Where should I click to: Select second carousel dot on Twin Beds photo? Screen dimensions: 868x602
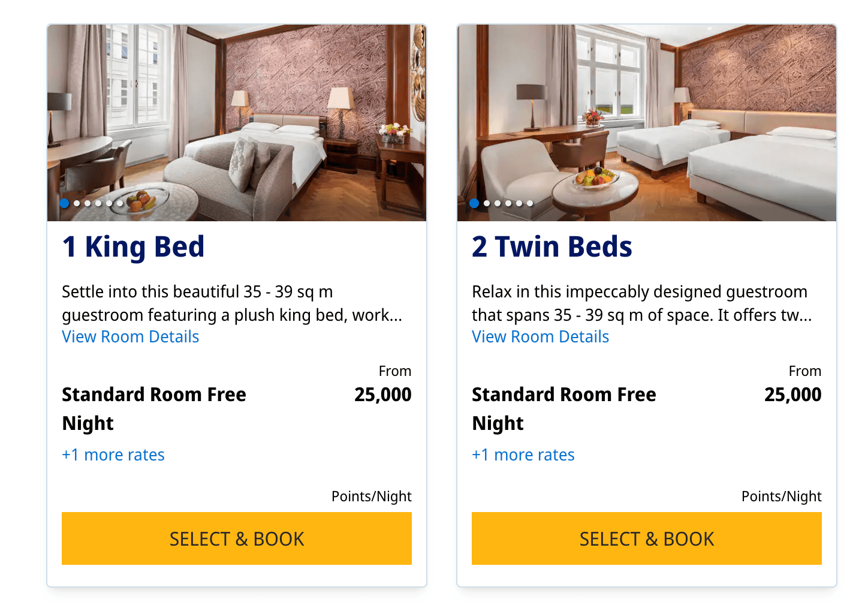[x=487, y=203]
